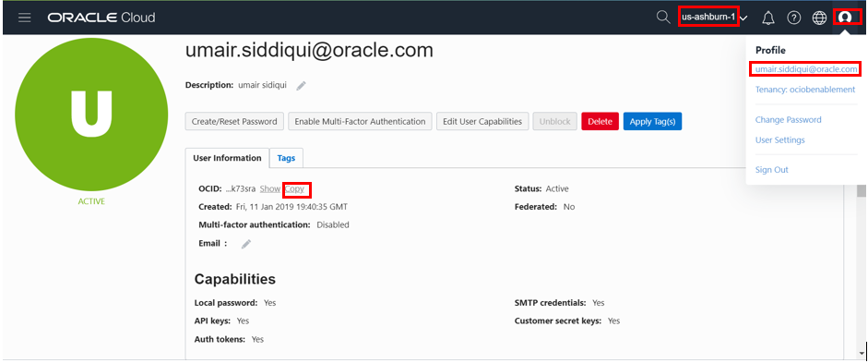Switch to the Tags tab
Image resolution: width=868 pixels, height=363 pixels.
[286, 158]
